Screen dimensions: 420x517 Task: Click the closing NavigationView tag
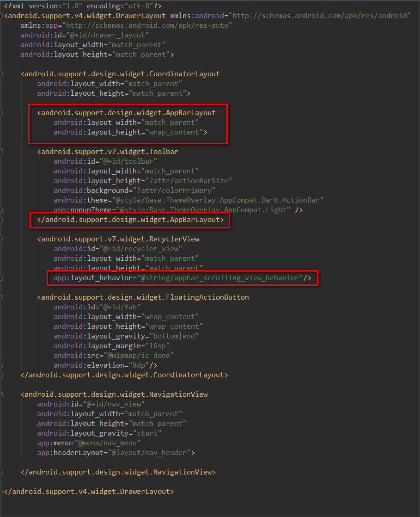pyautogui.click(x=118, y=472)
